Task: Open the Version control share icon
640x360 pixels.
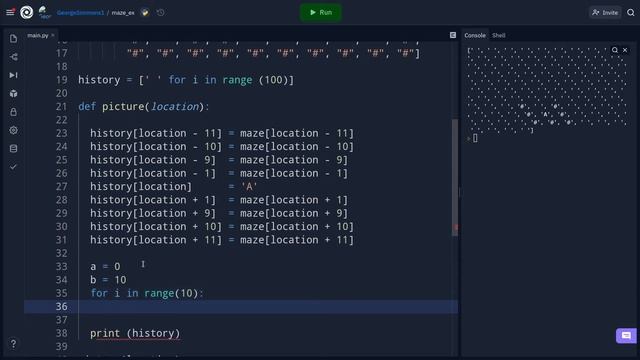Action: [13, 57]
